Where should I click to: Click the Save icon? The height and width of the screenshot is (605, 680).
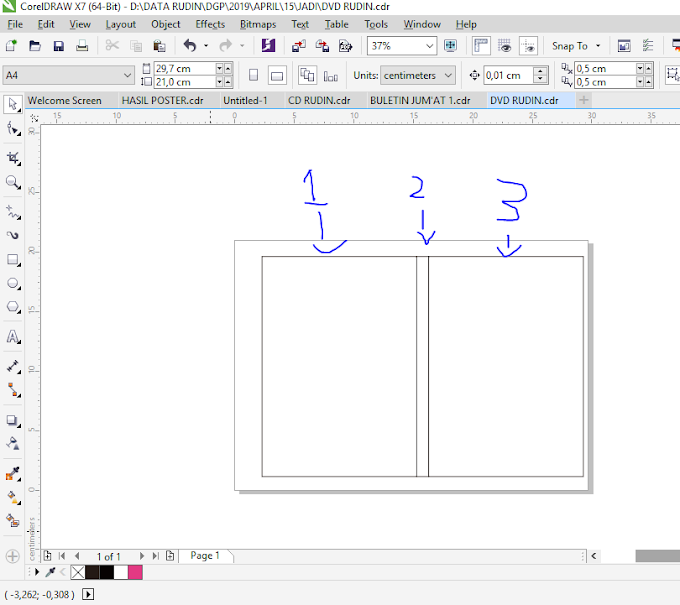59,46
